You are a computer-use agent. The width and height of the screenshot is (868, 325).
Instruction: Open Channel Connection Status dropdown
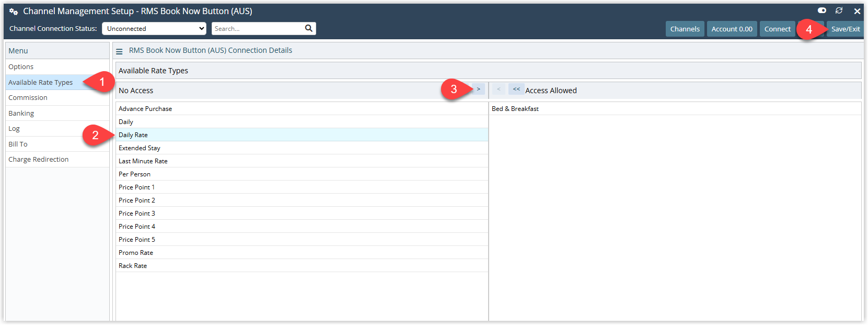[x=154, y=28]
